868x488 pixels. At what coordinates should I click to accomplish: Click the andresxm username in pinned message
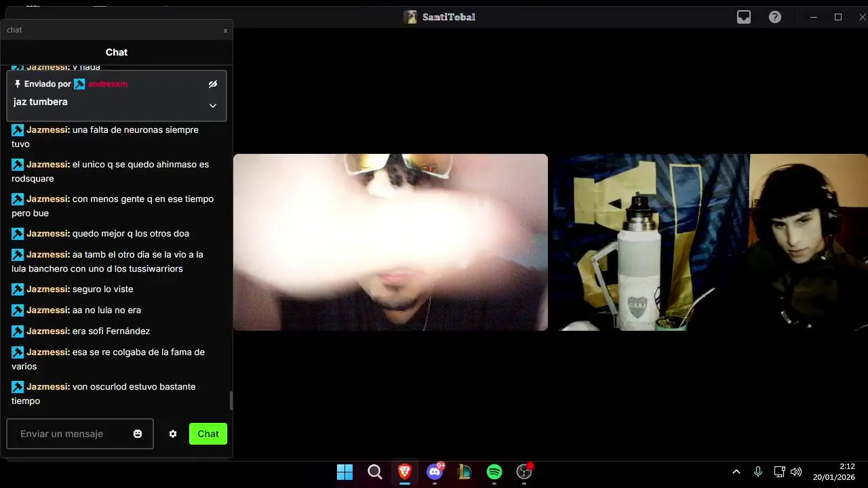(108, 84)
